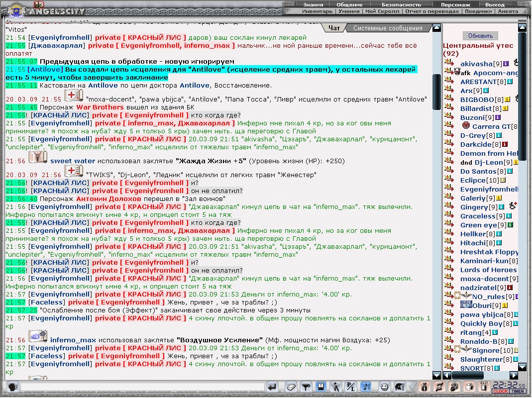
Task: Open the Знания menu
Action: coord(313,5)
